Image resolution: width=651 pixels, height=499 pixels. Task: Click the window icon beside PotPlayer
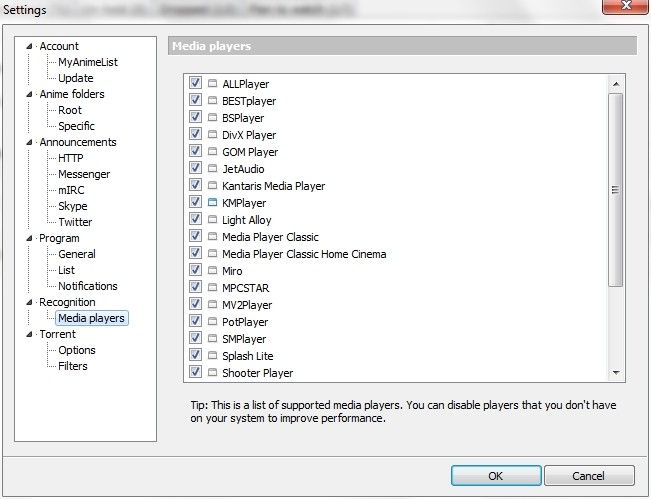(x=212, y=322)
